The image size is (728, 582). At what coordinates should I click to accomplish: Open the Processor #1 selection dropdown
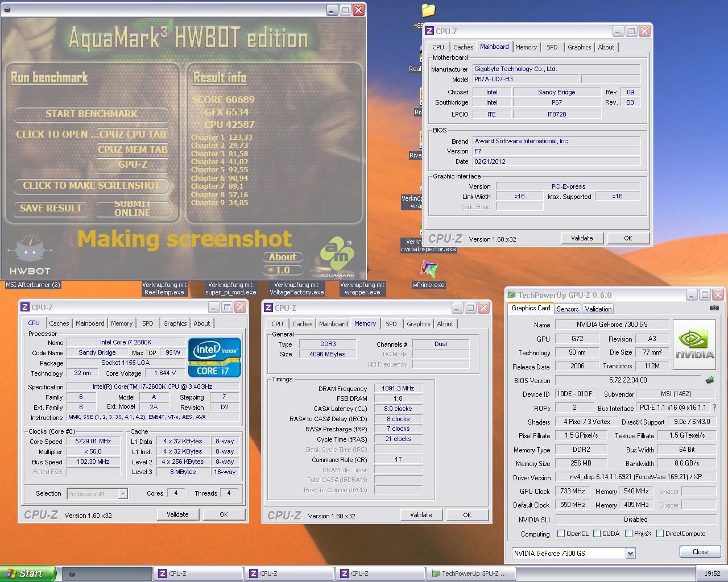pyautogui.click(x=97, y=494)
